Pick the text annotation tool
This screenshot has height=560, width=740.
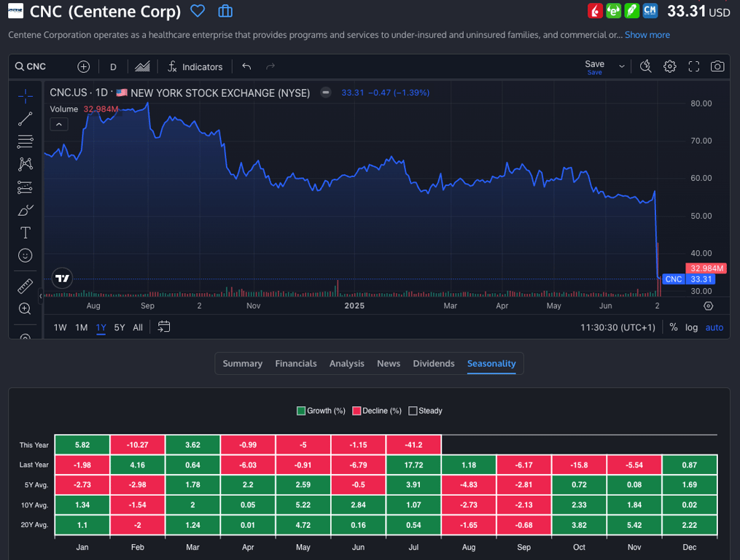coord(26,233)
